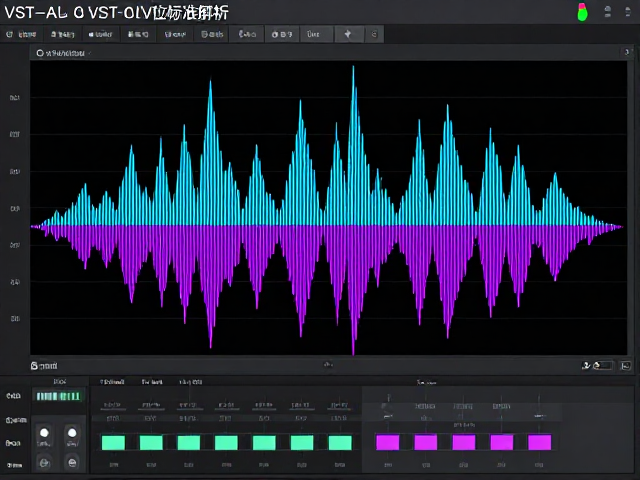Image resolution: width=640 pixels, height=480 pixels.
Task: Click the header label above the purple pads section
Action: tap(427, 382)
